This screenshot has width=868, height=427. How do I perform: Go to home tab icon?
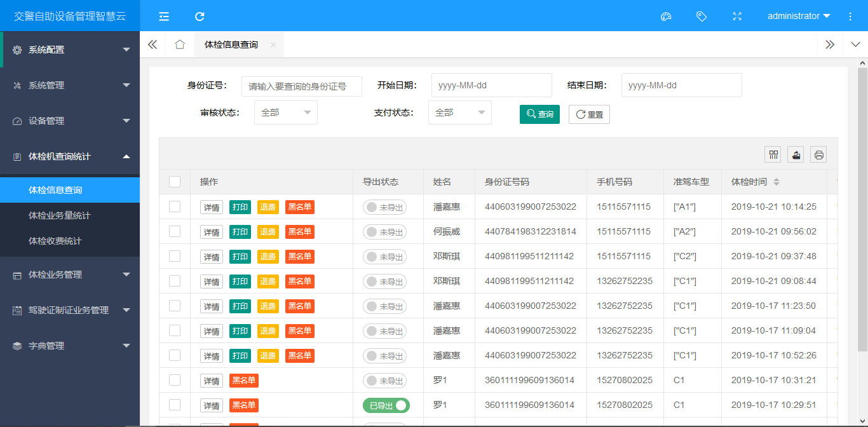point(180,44)
